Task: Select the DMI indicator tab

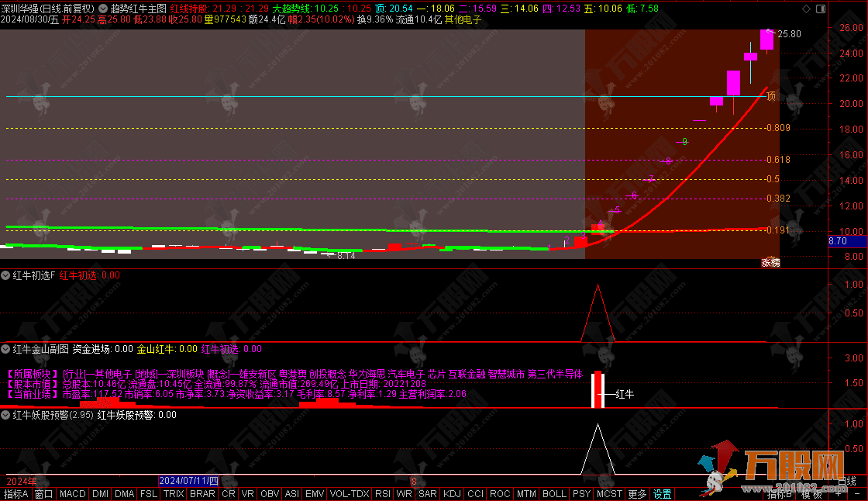Action: [100, 494]
